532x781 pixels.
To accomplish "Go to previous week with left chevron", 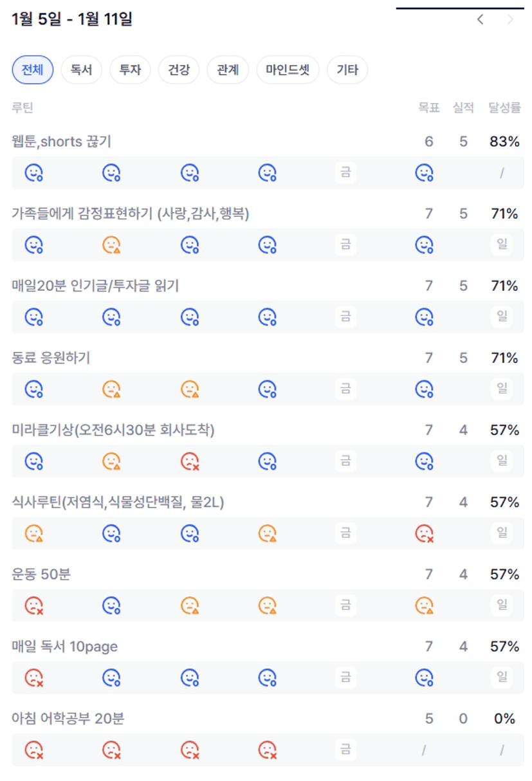I will click(481, 20).
